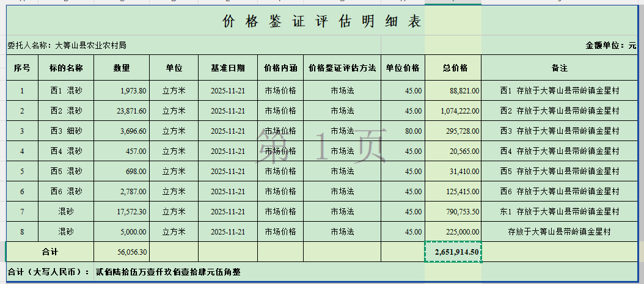This screenshot has width=644, height=284.
Task: Select the 合计 label cell
Action: click(50, 252)
